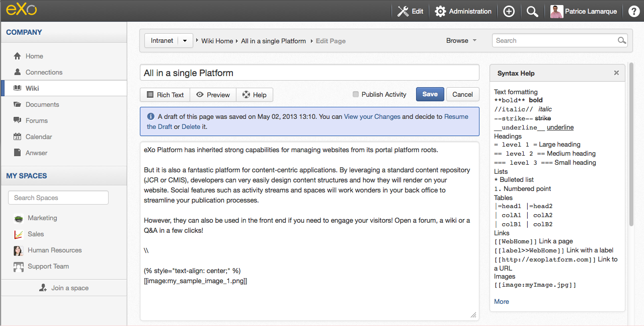Viewport: 644px width, 326px height.
Task: Click the plus create icon
Action: [509, 11]
